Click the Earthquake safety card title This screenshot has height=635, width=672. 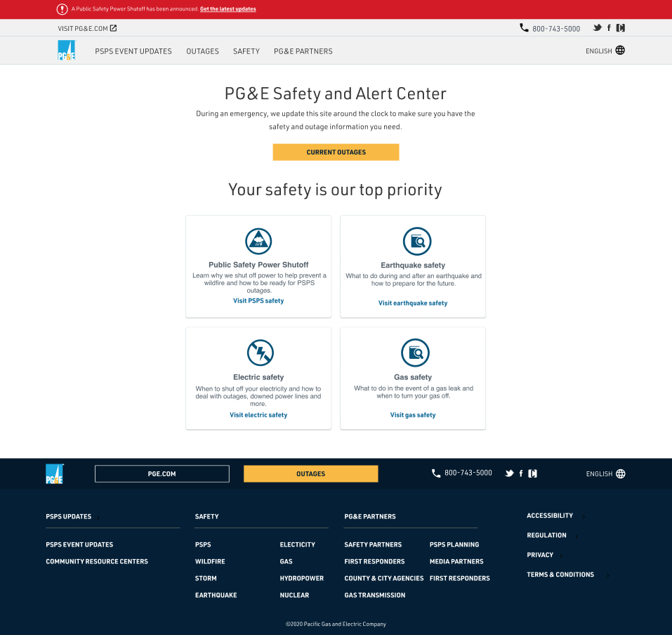pos(413,266)
